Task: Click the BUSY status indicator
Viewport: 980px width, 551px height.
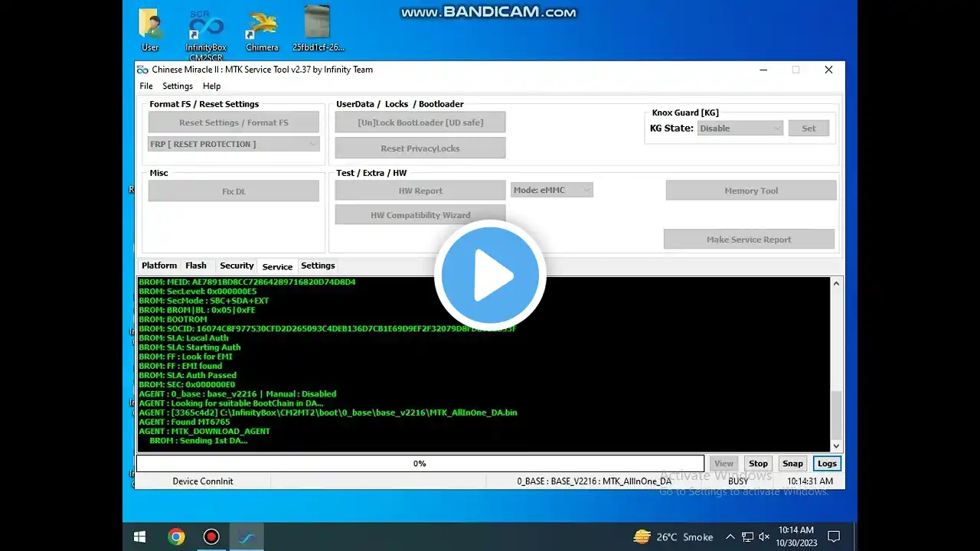Action: tap(738, 481)
